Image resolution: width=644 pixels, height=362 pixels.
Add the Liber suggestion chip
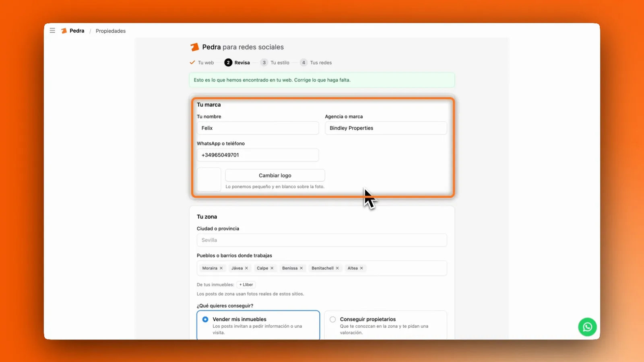(246, 285)
